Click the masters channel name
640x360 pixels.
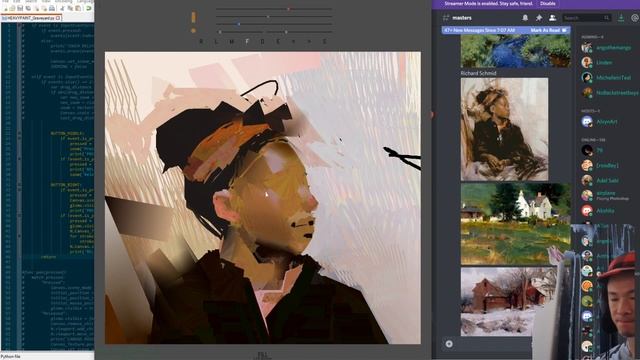tap(462, 18)
